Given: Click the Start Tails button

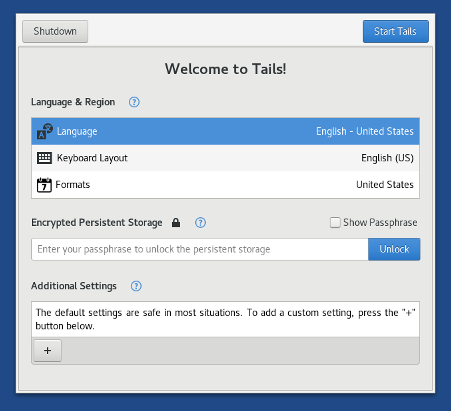Looking at the screenshot, I should click(x=396, y=31).
